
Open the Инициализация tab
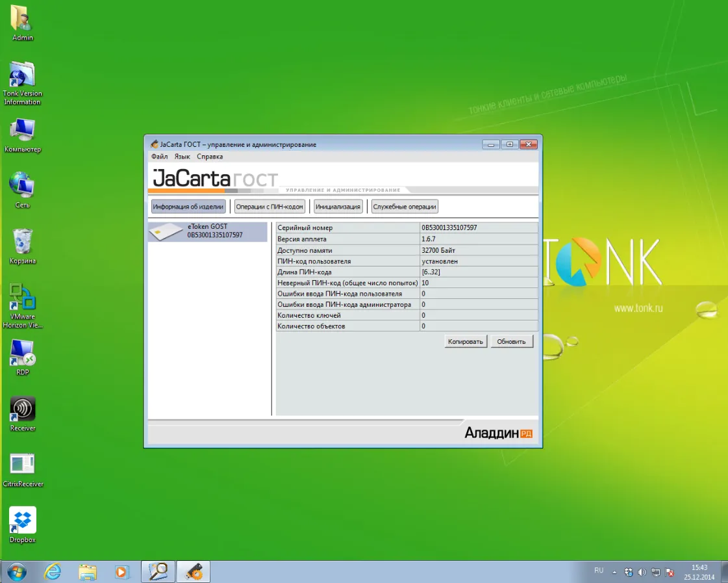[338, 207]
